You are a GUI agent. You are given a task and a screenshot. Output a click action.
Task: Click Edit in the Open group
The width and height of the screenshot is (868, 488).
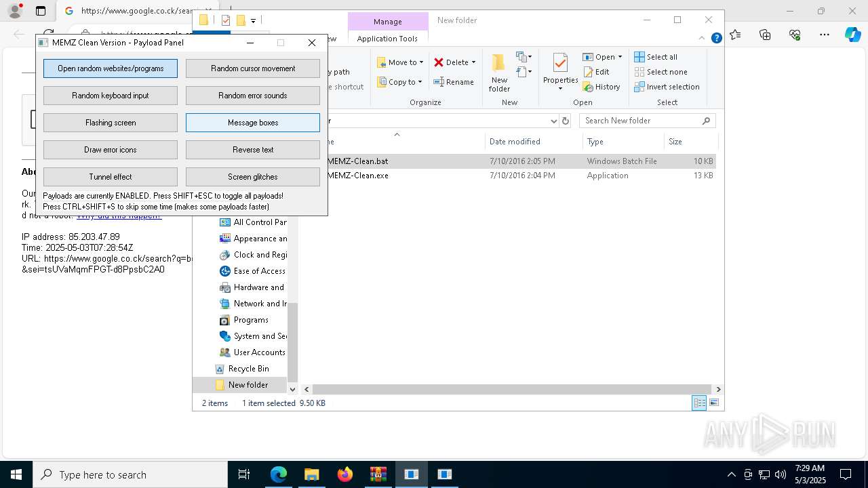[596, 72]
